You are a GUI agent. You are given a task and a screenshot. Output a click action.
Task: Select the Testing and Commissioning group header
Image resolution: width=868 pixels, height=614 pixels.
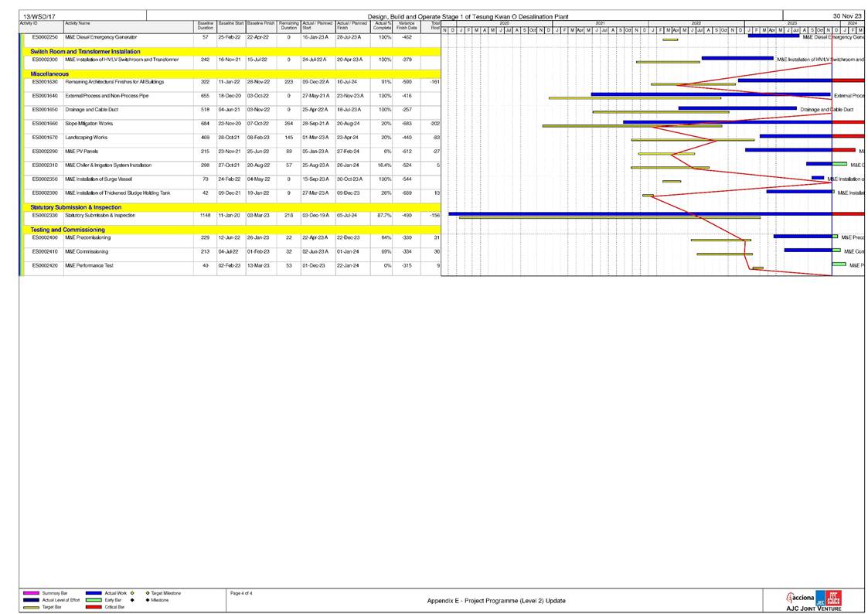[67, 230]
